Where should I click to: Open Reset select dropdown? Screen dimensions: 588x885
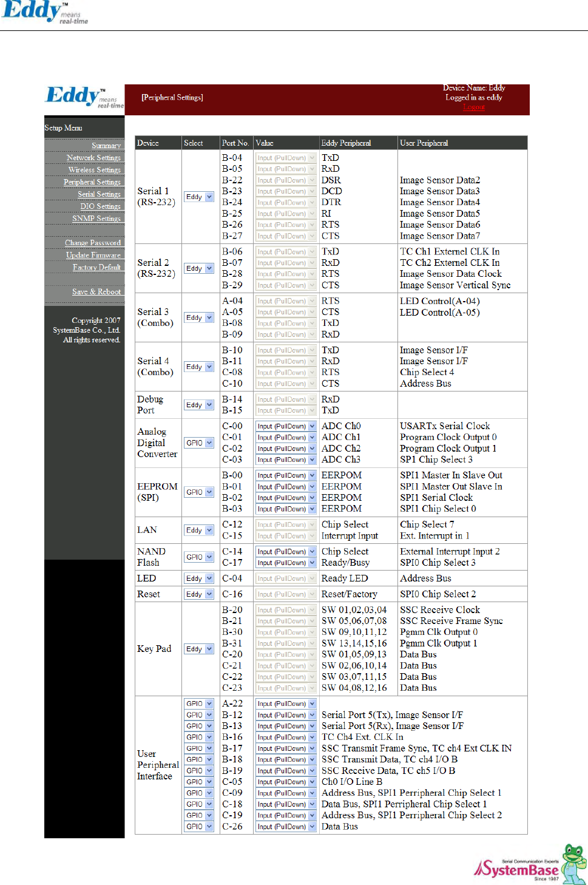pyautogui.click(x=199, y=594)
